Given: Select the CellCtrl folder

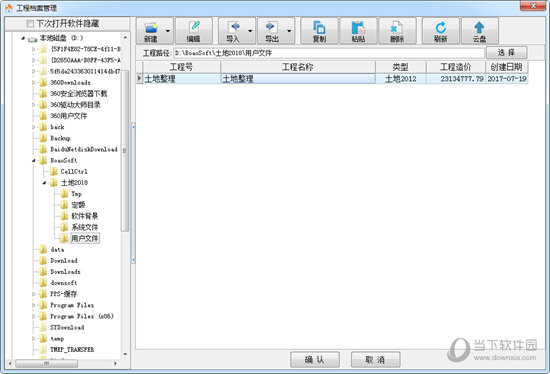Looking at the screenshot, I should click(x=74, y=172).
